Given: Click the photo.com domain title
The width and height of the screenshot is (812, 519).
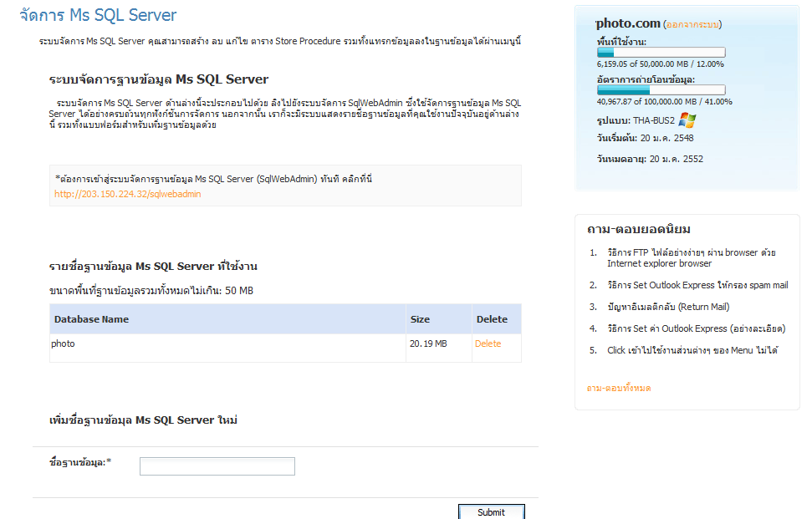Looking at the screenshot, I should [627, 24].
